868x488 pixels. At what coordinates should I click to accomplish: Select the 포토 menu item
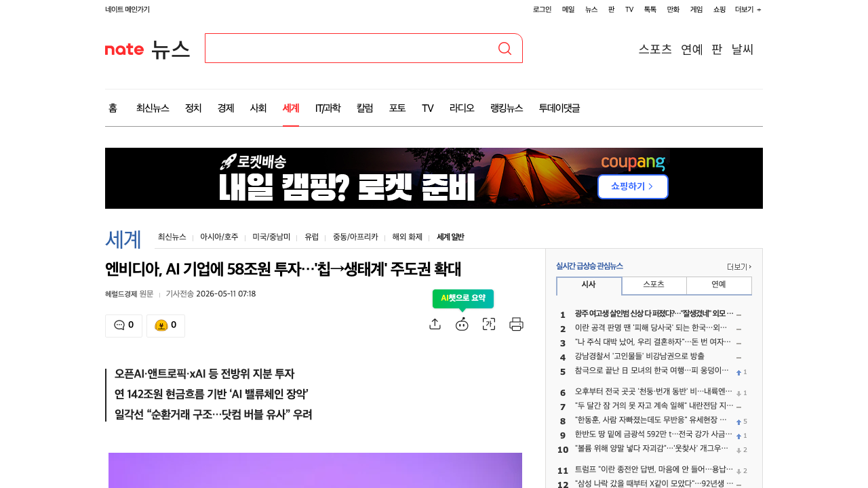point(397,108)
